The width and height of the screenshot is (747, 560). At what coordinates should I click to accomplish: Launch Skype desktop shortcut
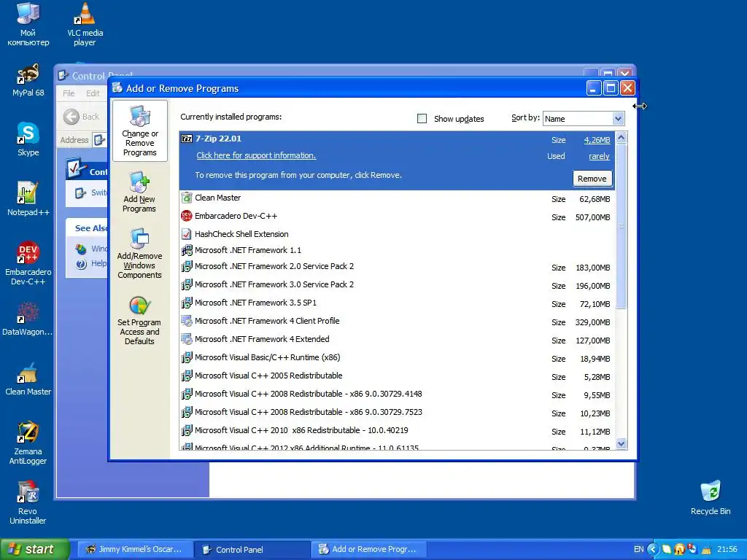[28, 133]
